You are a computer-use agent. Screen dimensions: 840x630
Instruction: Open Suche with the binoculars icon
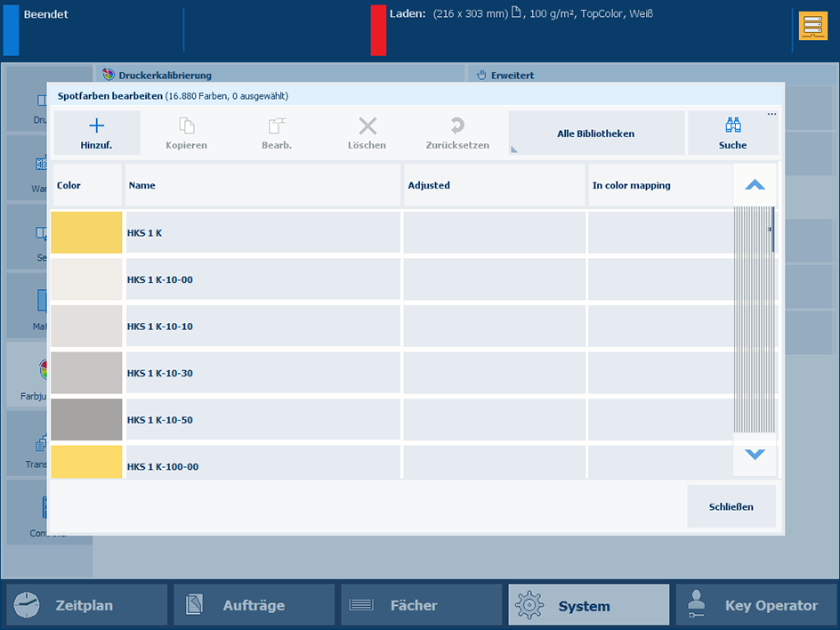tap(732, 125)
